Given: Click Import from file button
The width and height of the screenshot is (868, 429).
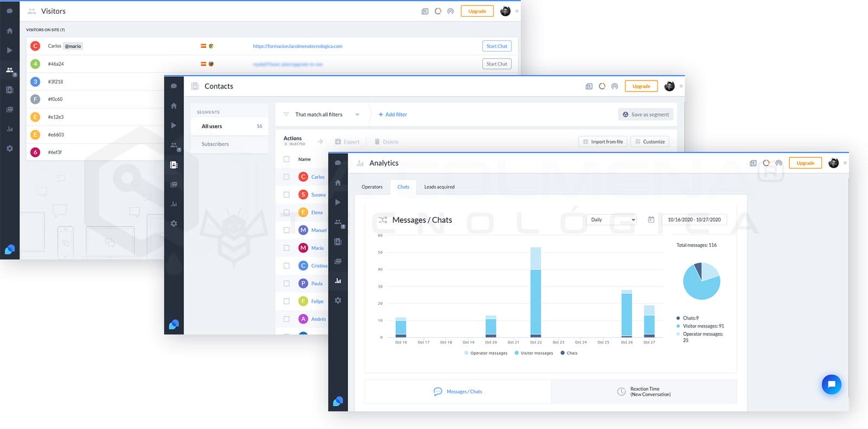Looking at the screenshot, I should click(x=603, y=142).
